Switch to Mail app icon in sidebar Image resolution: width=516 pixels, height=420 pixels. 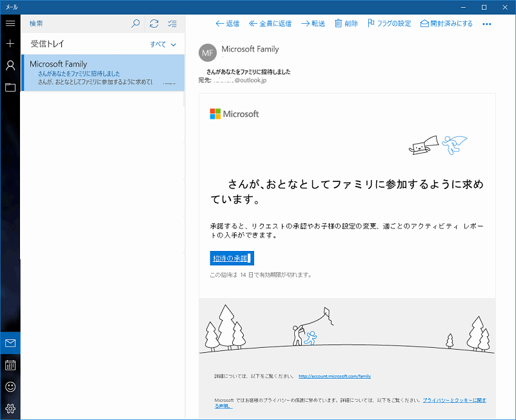tap(10, 343)
